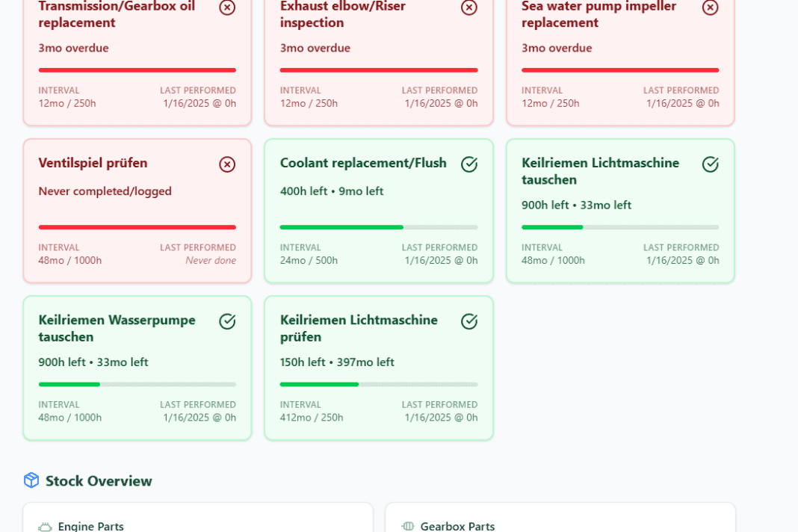Click the gearbox icon next to Gearbox Parts

406,526
